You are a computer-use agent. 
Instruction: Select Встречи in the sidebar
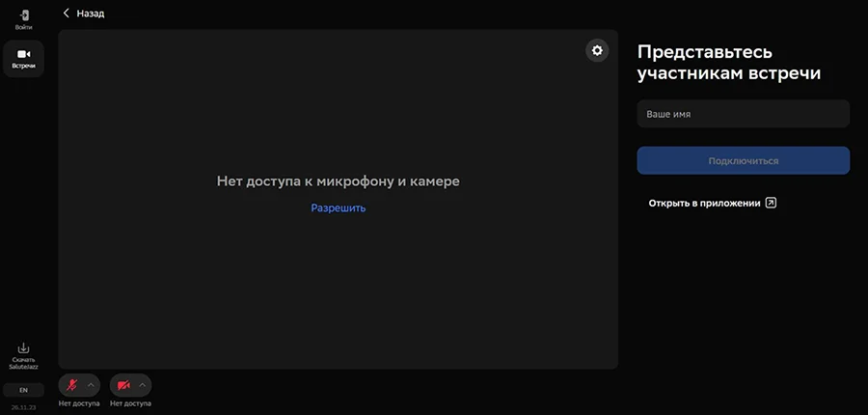23,59
